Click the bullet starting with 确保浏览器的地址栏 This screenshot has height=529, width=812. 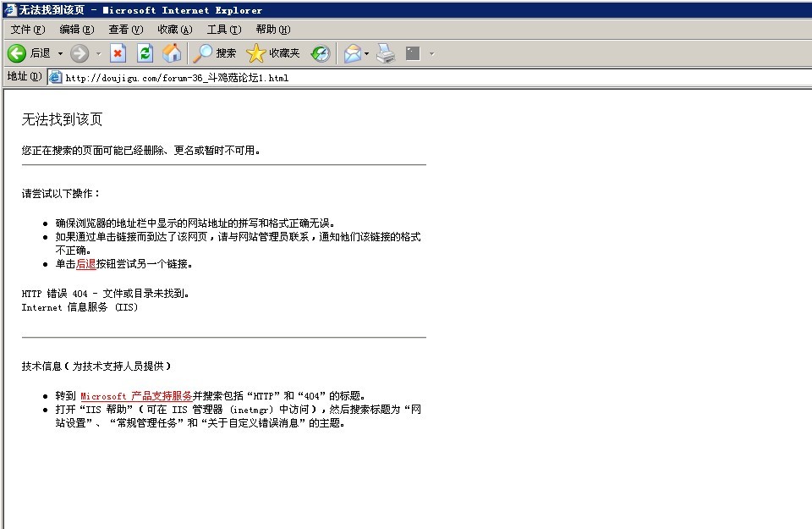coord(195,223)
